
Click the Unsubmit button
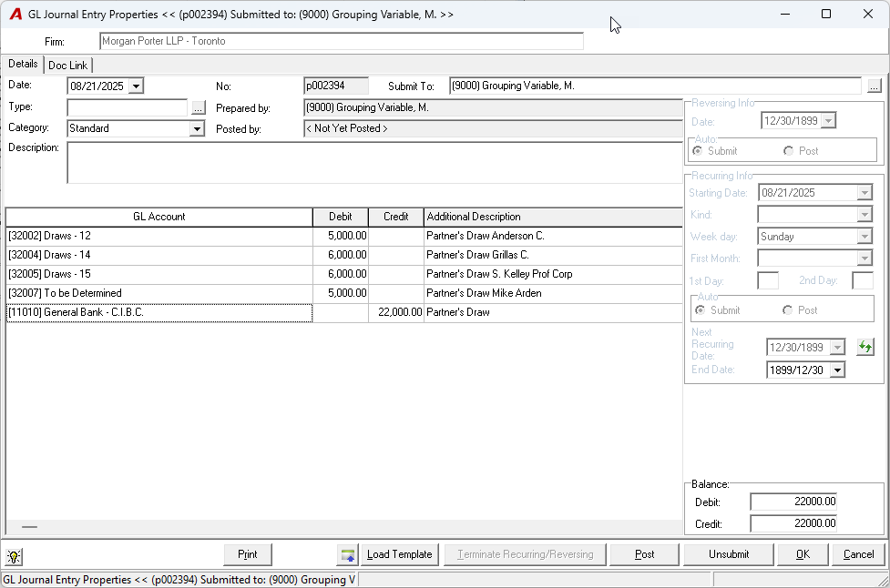click(x=729, y=554)
